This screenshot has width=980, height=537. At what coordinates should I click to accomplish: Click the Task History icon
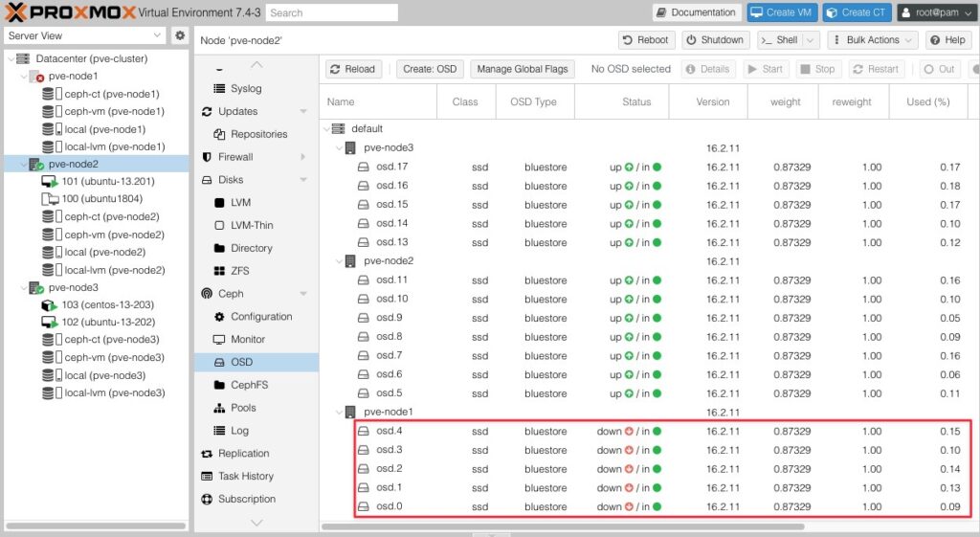(x=207, y=477)
